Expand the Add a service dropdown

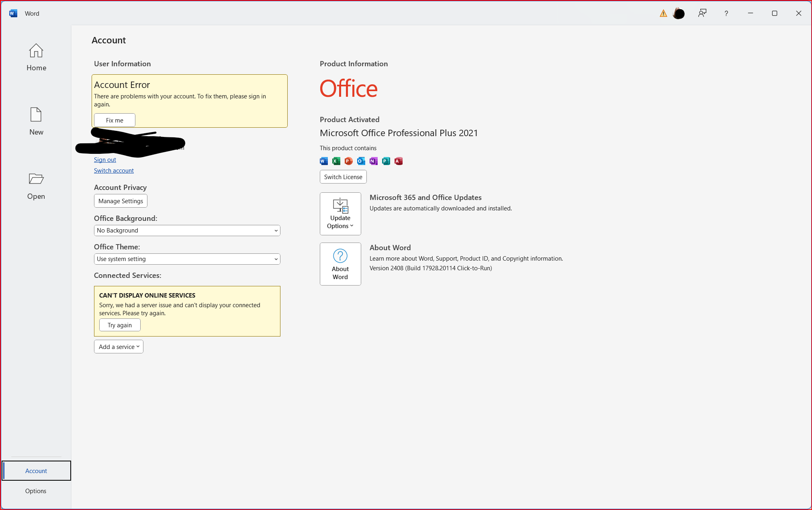(119, 347)
